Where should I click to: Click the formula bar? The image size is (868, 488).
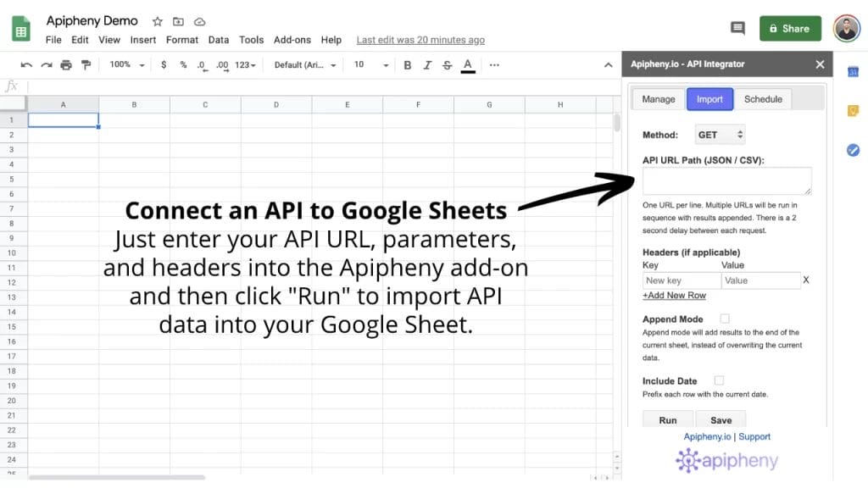point(324,87)
